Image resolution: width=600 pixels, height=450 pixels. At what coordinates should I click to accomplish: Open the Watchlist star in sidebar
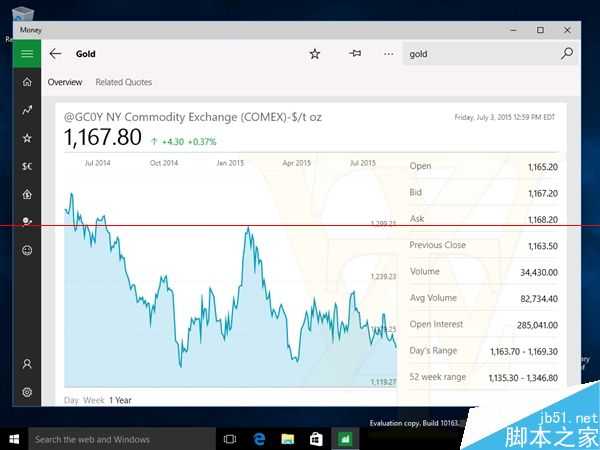[x=27, y=138]
